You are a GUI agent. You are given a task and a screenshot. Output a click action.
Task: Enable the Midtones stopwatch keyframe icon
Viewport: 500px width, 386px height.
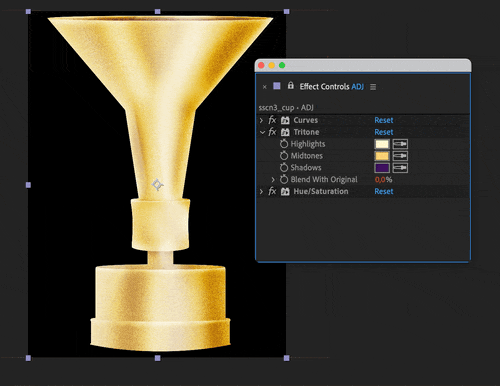click(x=284, y=155)
